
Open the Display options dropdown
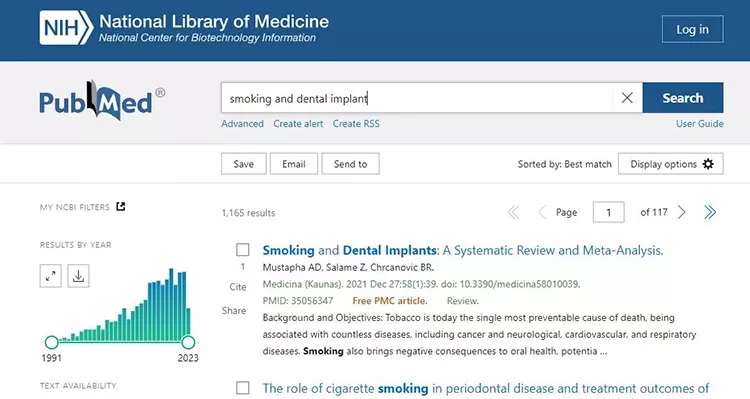(671, 164)
